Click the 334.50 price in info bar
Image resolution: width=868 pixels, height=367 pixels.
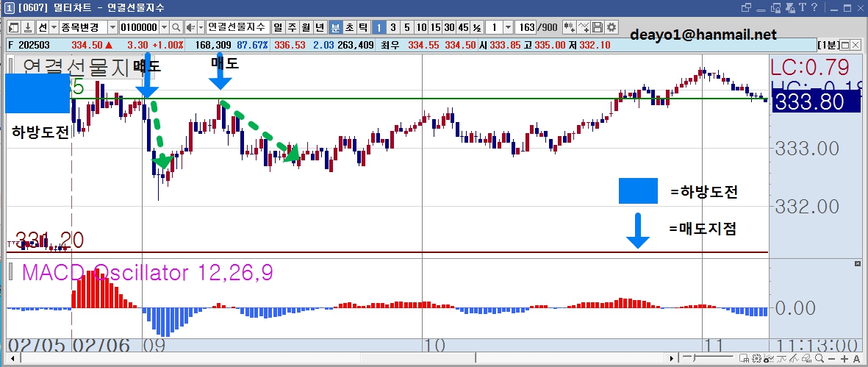pos(87,45)
